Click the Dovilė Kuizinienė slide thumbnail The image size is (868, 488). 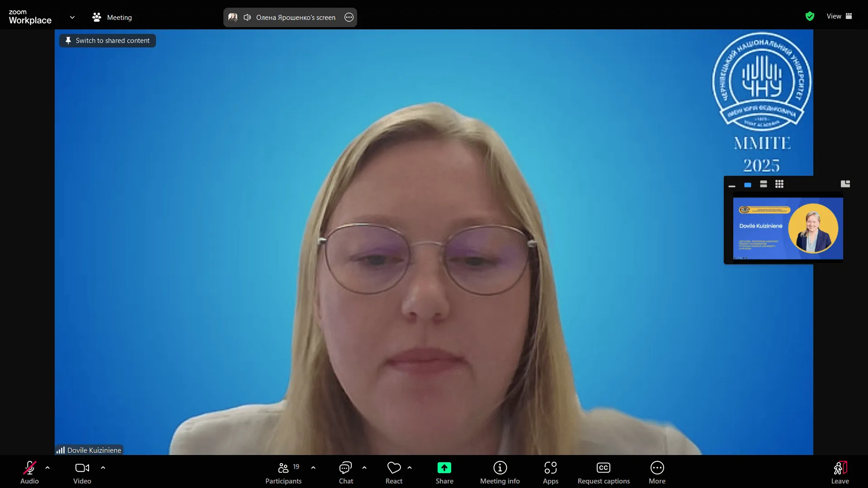[788, 228]
